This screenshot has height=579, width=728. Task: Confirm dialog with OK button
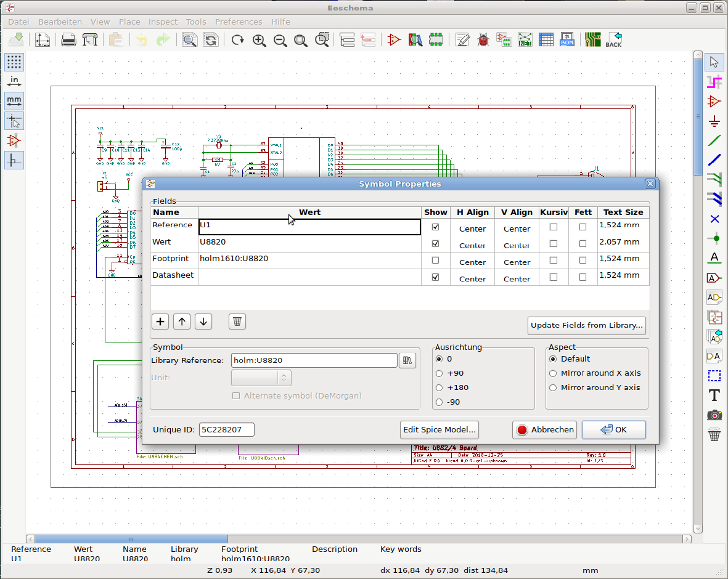[614, 429]
